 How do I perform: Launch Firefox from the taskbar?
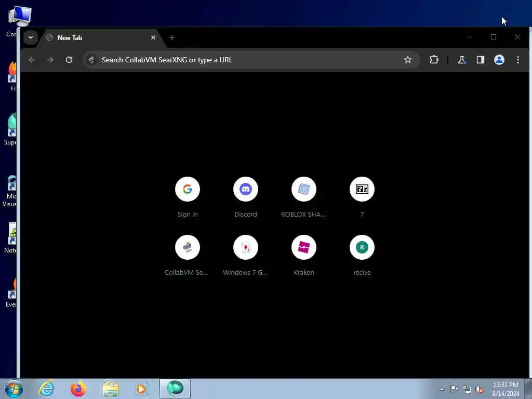78,389
